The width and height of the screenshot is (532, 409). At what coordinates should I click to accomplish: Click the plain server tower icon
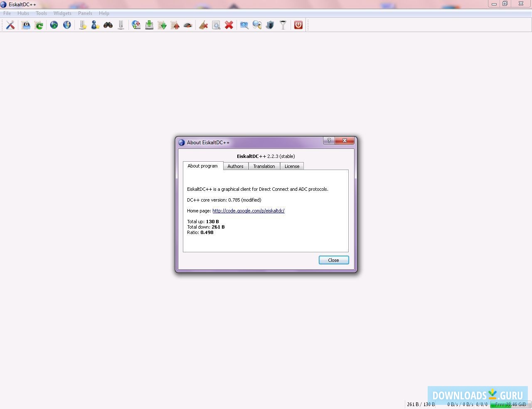click(x=121, y=25)
